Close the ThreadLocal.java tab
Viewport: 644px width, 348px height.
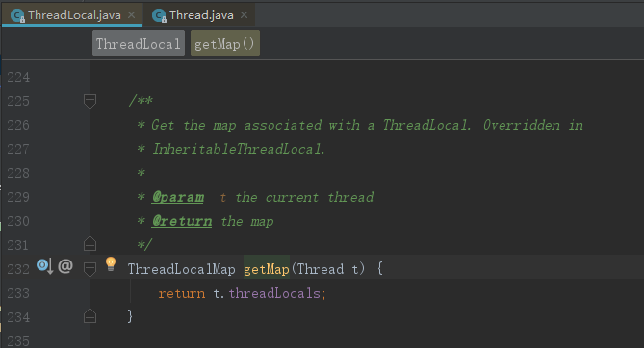(132, 15)
